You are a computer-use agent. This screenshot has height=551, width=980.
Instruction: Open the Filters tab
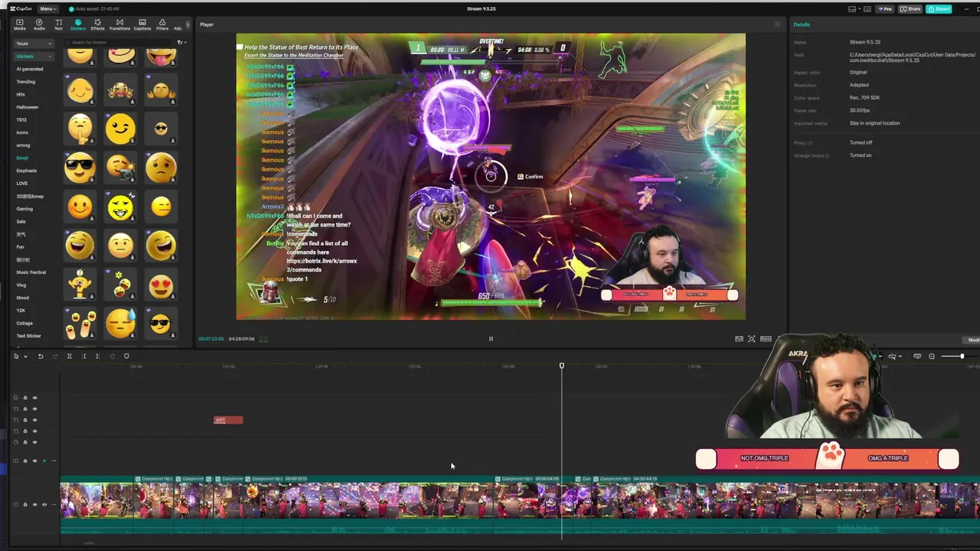point(162,24)
